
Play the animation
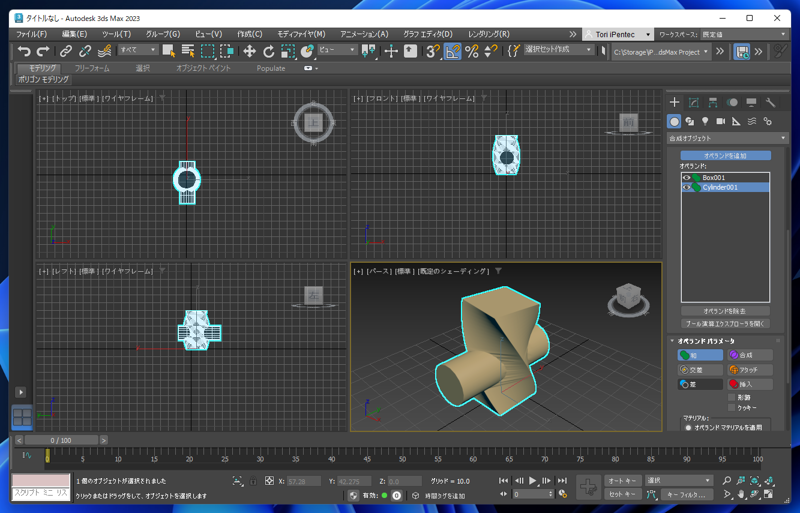coord(532,481)
